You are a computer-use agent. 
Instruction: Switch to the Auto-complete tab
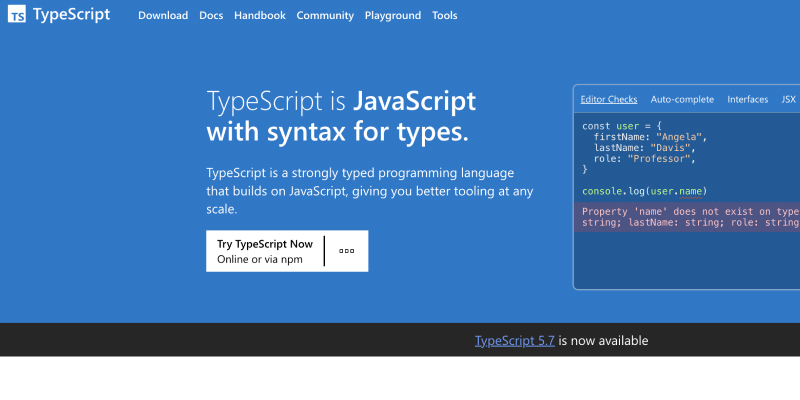pos(682,99)
